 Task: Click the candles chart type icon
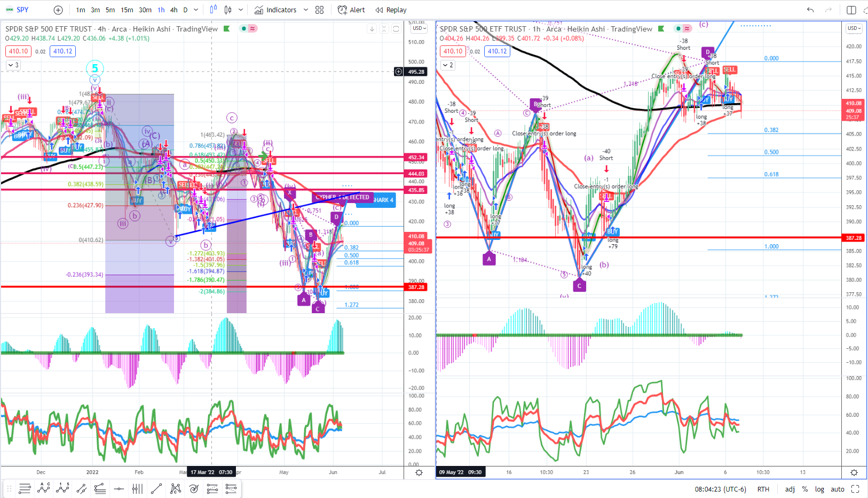coord(228,10)
